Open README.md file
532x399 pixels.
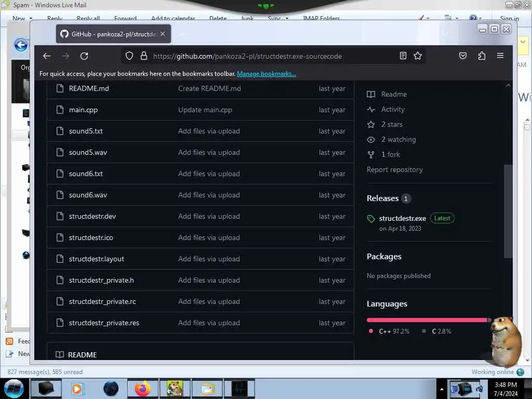coord(89,88)
